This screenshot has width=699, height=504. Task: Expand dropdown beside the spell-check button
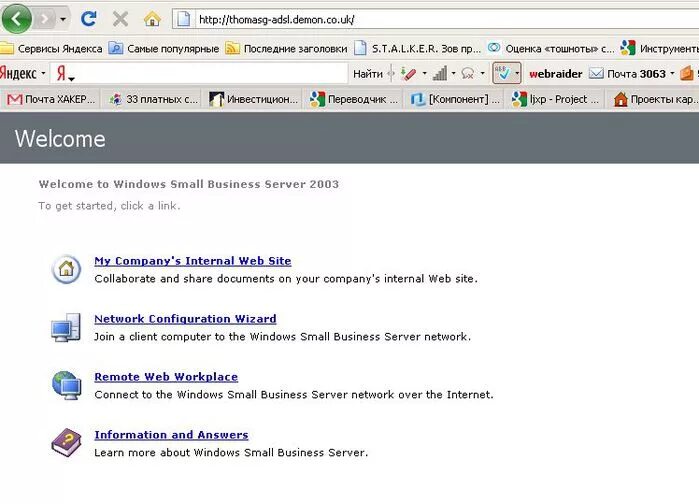pos(517,73)
